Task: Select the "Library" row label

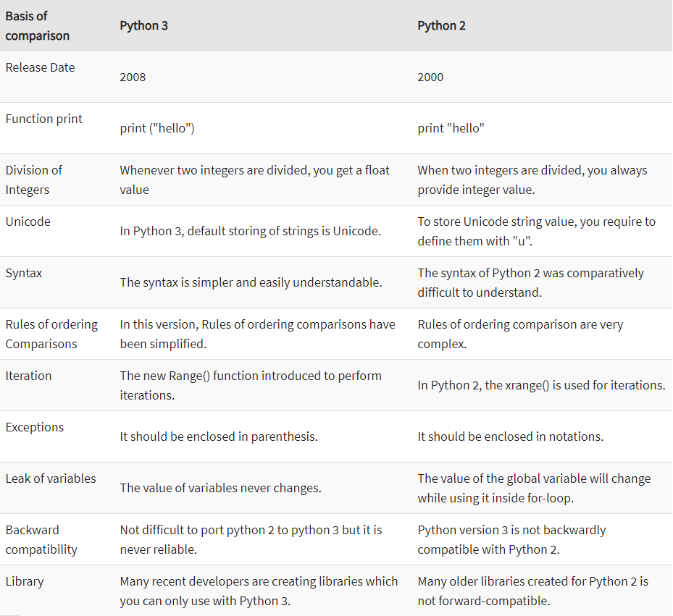Action: click(25, 581)
